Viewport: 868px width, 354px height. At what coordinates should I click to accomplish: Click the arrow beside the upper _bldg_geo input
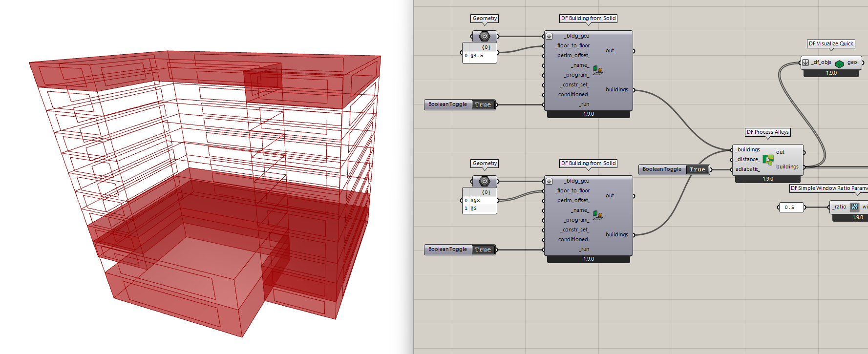549,36
